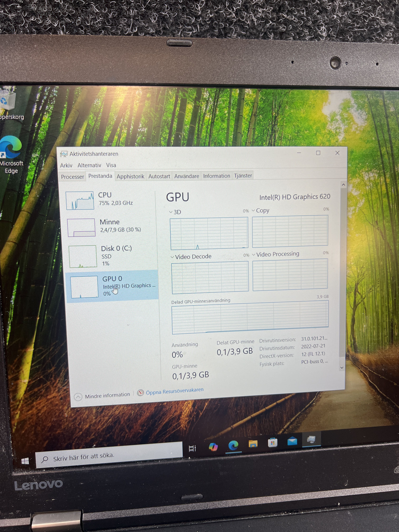Open the Autostart tab
This screenshot has width=399, height=532.
pyautogui.click(x=159, y=176)
